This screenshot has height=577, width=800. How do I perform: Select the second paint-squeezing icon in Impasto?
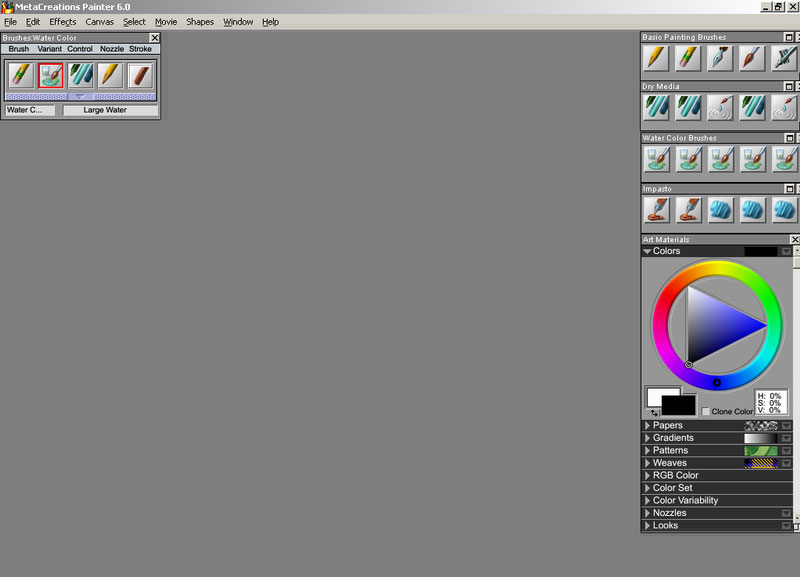688,210
